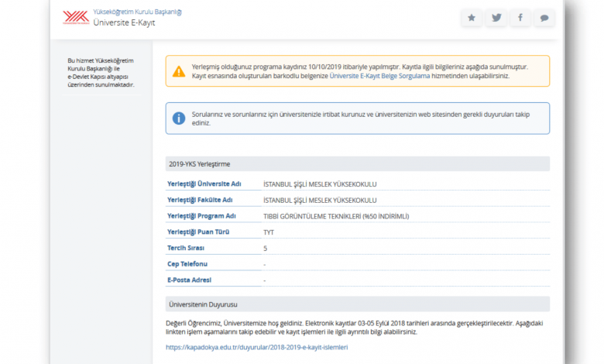This screenshot has height=364, width=604.
Task: Click the orange warning triangle icon
Action: click(179, 71)
